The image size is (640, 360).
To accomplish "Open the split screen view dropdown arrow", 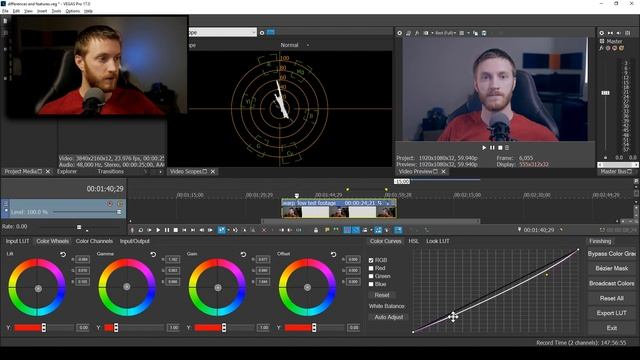I will click(x=432, y=33).
